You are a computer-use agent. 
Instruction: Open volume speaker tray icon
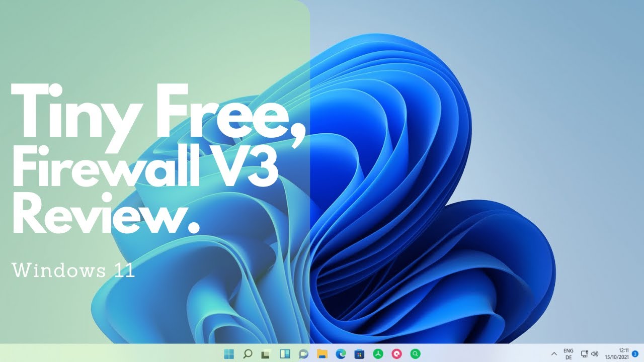pos(595,354)
